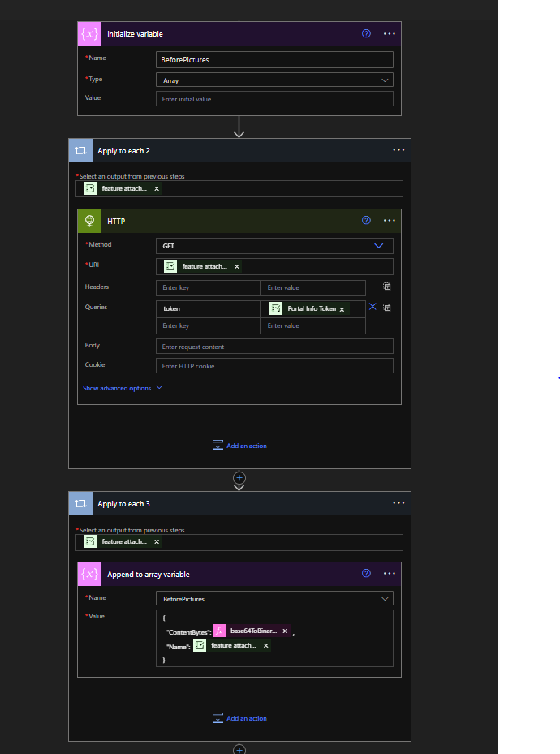
Task: Open the Method dropdown showing GET
Action: pos(274,246)
